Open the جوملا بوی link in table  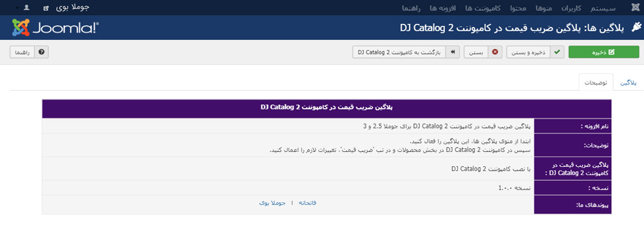[272, 203]
